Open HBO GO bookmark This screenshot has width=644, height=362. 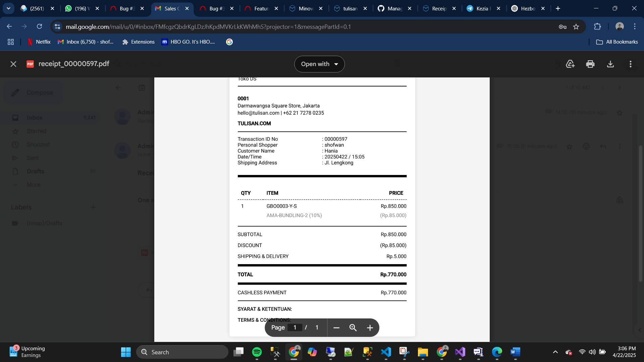(188, 42)
